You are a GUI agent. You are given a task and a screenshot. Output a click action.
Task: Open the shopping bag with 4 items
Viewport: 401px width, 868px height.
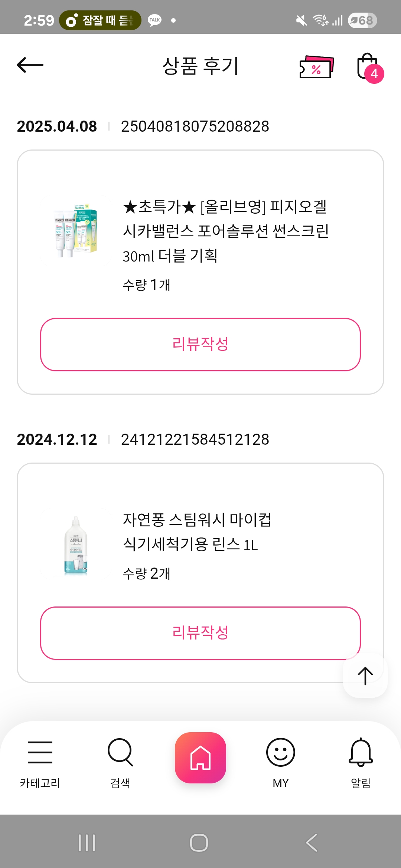pyautogui.click(x=368, y=67)
